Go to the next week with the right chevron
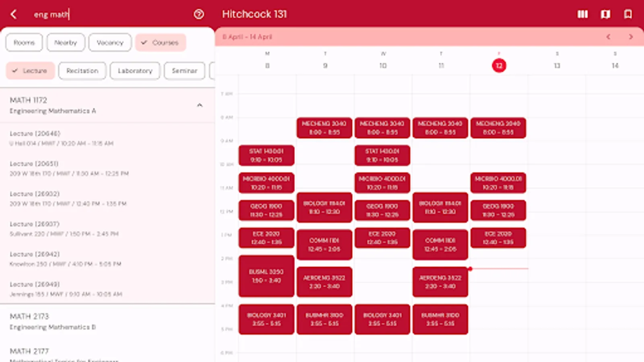Image resolution: width=644 pixels, height=362 pixels. 631,37
